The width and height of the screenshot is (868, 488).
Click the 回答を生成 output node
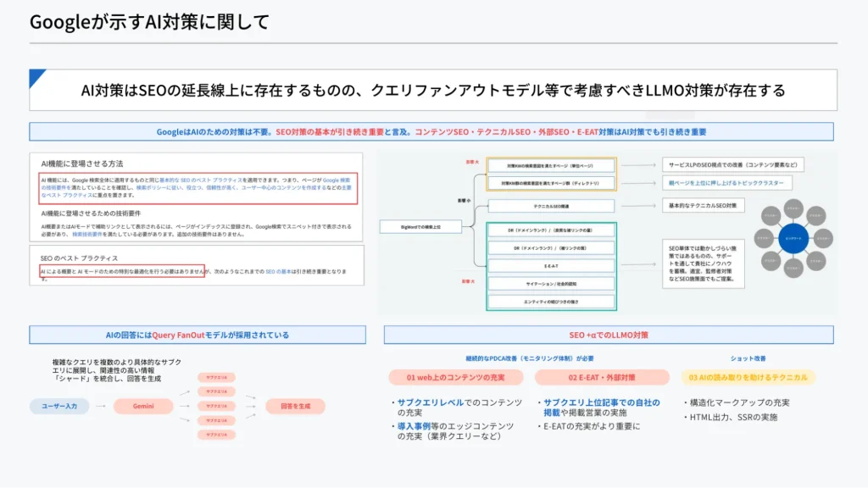[x=296, y=407]
